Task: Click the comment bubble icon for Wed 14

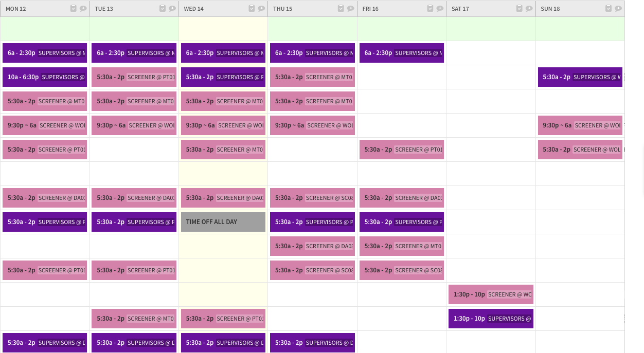Action: click(x=261, y=8)
